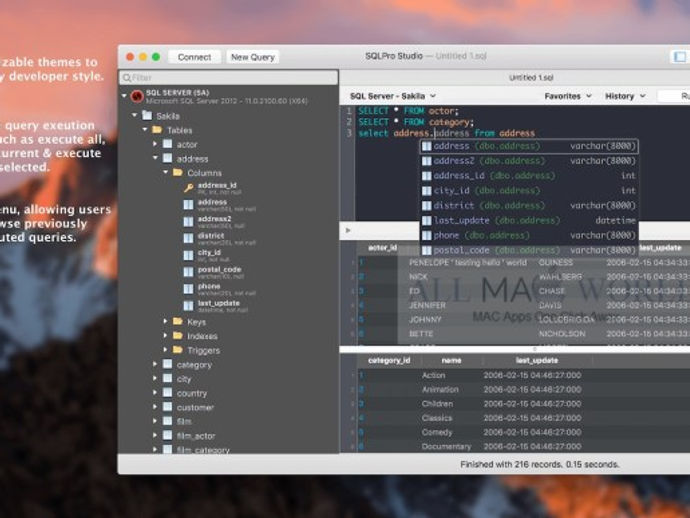Click the 'Documentary' category cell
Viewport: 690px width, 518px height.
(446, 446)
